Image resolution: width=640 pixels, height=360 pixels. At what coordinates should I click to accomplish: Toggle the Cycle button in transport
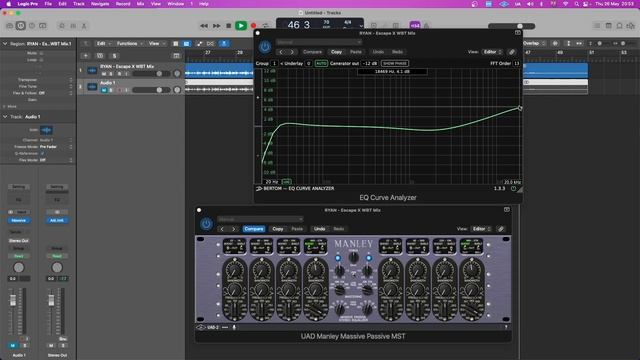266,26
